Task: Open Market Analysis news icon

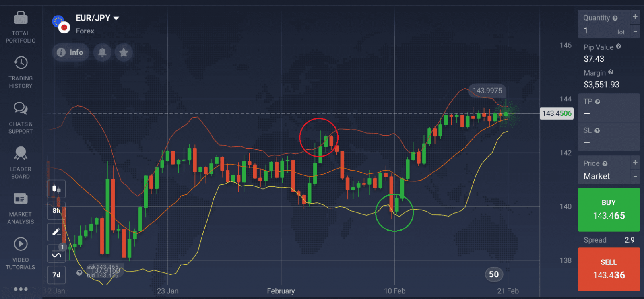Action: tap(21, 199)
